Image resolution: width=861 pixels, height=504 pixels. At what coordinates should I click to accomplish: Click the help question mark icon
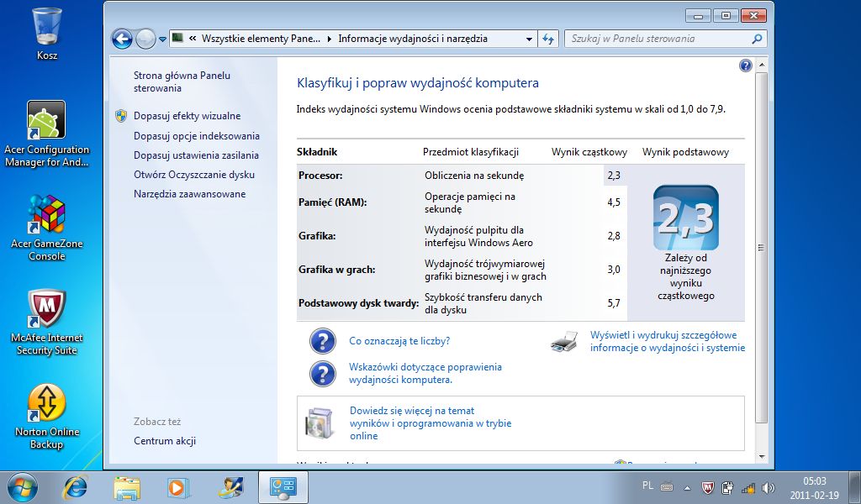pyautogui.click(x=745, y=66)
